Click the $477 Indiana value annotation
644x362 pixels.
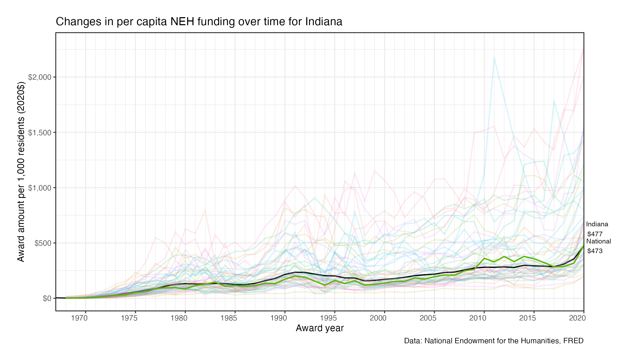click(595, 234)
